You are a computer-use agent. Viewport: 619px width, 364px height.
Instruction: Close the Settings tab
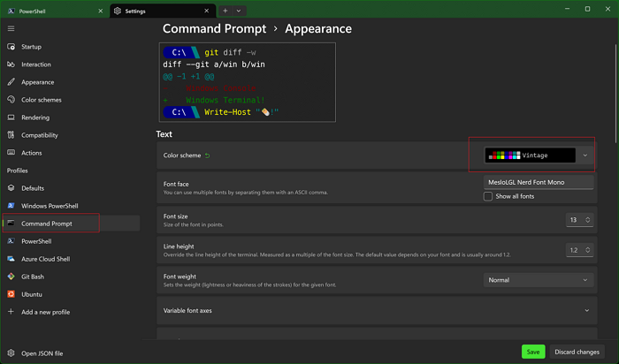pyautogui.click(x=206, y=11)
